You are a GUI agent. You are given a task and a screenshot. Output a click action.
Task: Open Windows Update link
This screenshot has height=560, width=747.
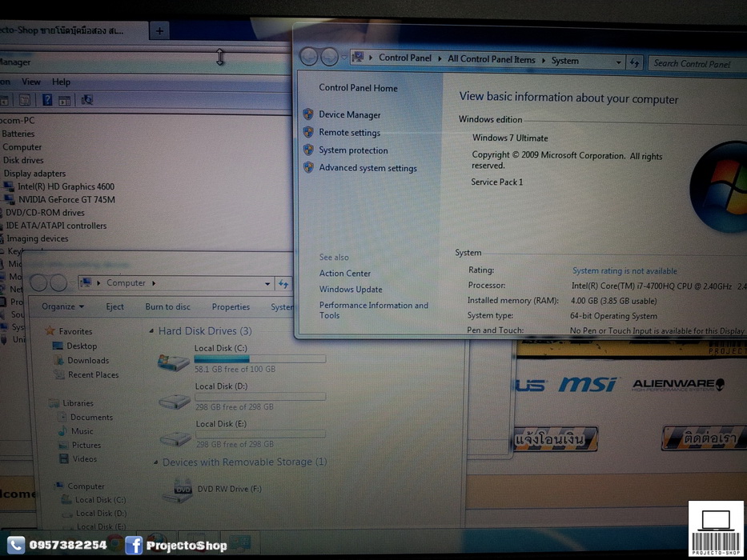351,289
